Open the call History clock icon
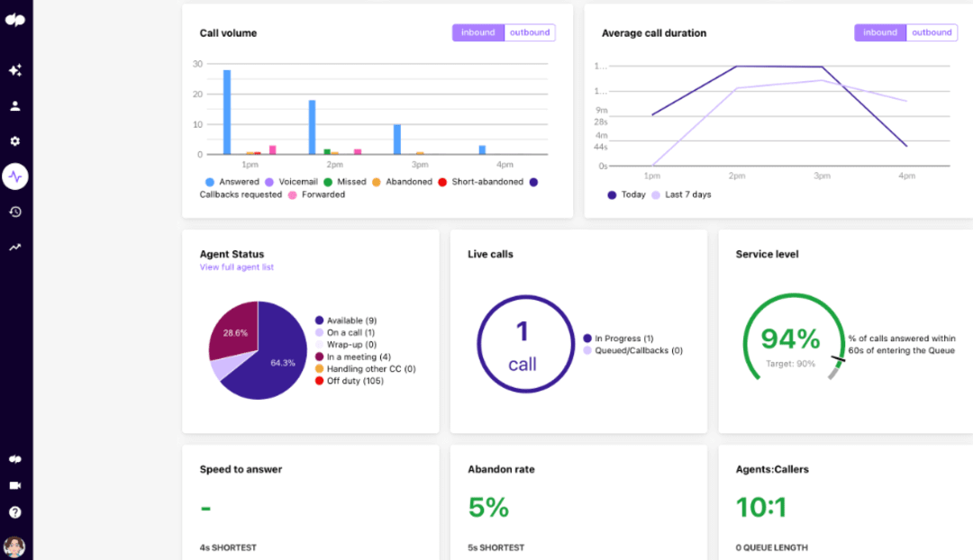Image resolution: width=973 pixels, height=560 pixels. pyautogui.click(x=15, y=212)
